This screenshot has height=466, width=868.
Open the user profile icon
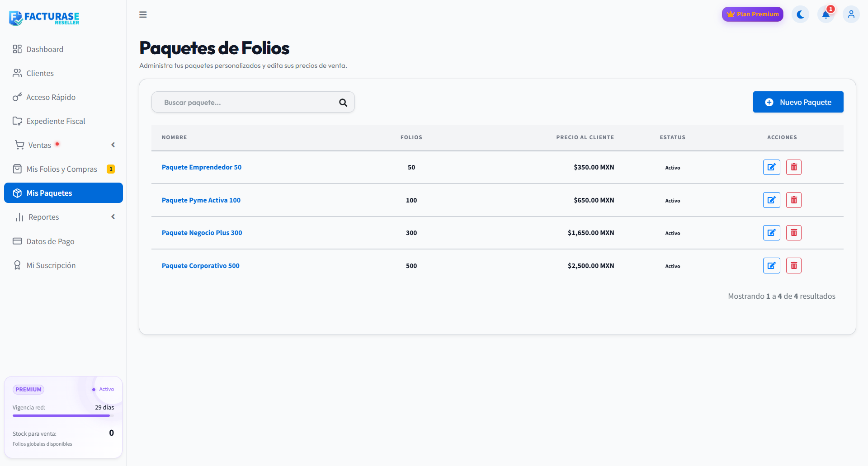point(851,14)
